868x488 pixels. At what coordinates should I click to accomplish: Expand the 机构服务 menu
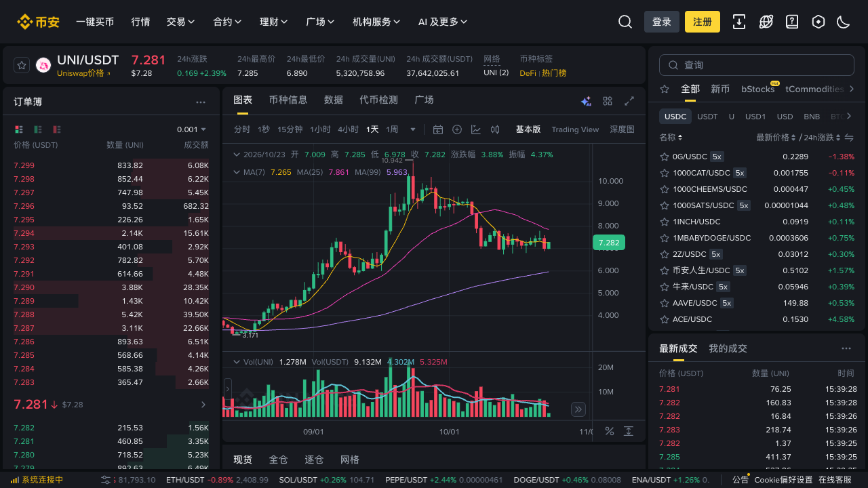click(x=376, y=22)
